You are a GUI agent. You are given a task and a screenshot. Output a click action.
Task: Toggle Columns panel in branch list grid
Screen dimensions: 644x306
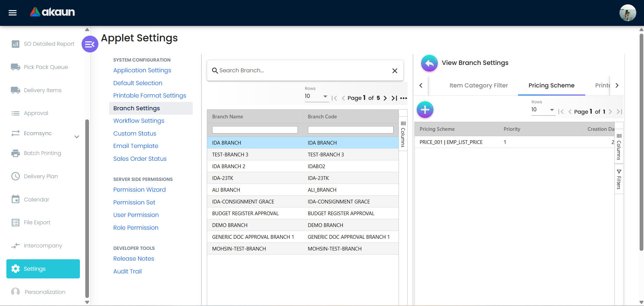pyautogui.click(x=403, y=134)
